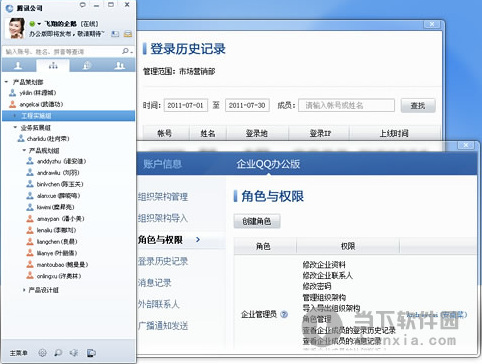Open 消息记录 in the sidebar
This screenshot has width=482, height=364.
pos(155,283)
